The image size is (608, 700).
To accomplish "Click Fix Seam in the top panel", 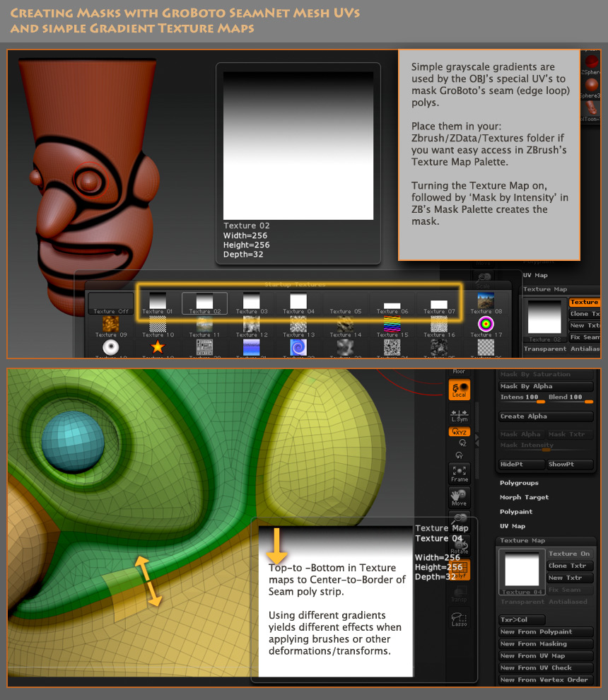I will point(585,337).
